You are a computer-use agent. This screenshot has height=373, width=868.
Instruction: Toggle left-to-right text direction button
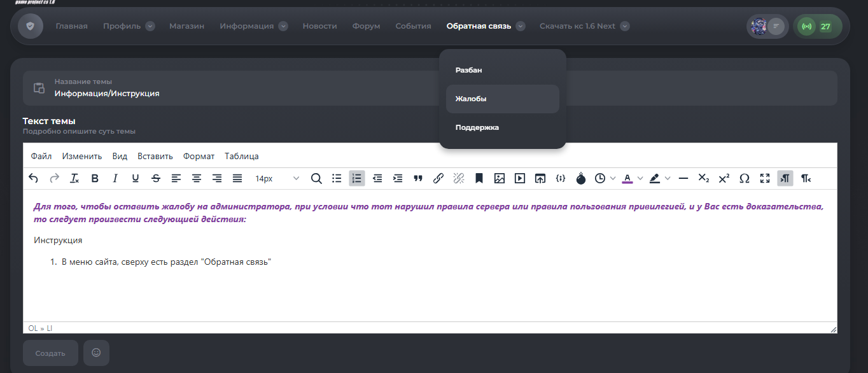[785, 179]
